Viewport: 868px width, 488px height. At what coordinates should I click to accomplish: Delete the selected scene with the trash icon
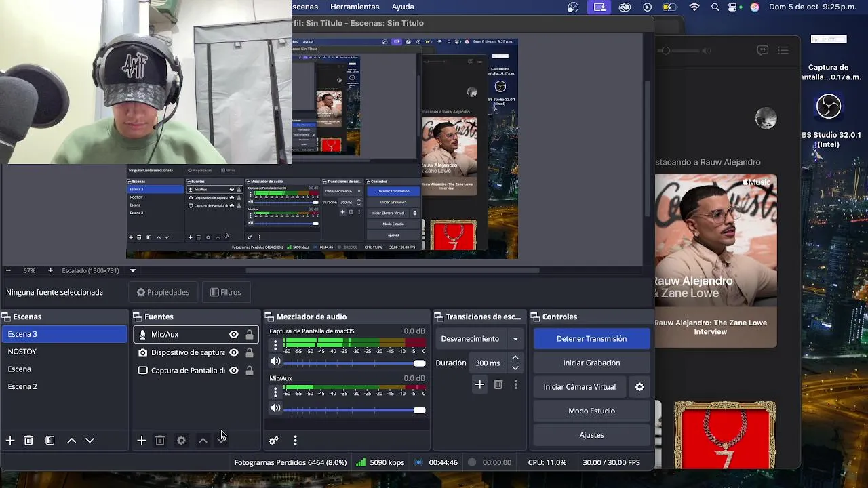click(28, 441)
